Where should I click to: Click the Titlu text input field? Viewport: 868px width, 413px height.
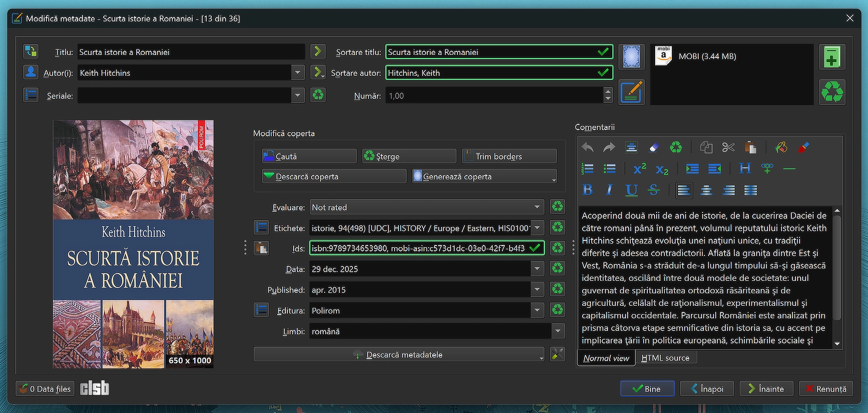191,52
